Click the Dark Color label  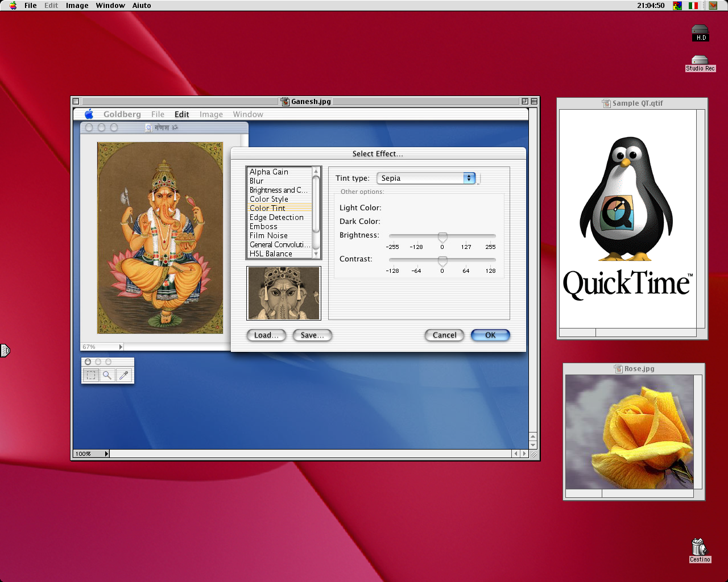[x=359, y=222]
